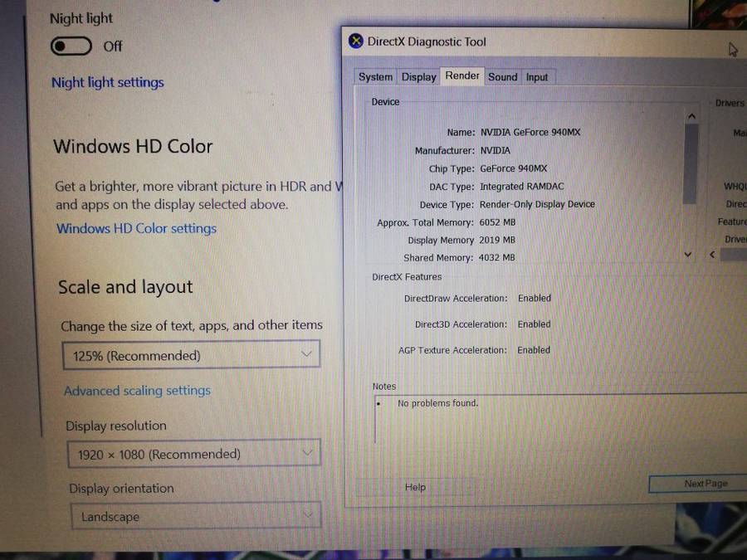Switch to the Display tab in DxDiag
Viewport: 747px width, 560px height.
(x=418, y=76)
